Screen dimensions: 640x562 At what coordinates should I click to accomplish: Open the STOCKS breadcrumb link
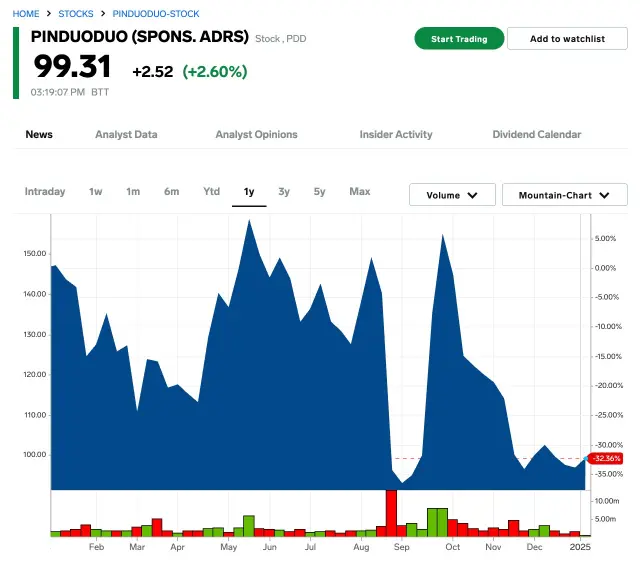click(76, 14)
